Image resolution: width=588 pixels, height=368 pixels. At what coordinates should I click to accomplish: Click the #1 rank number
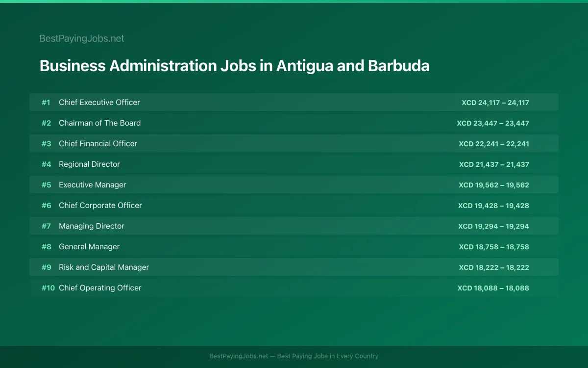pyautogui.click(x=46, y=103)
